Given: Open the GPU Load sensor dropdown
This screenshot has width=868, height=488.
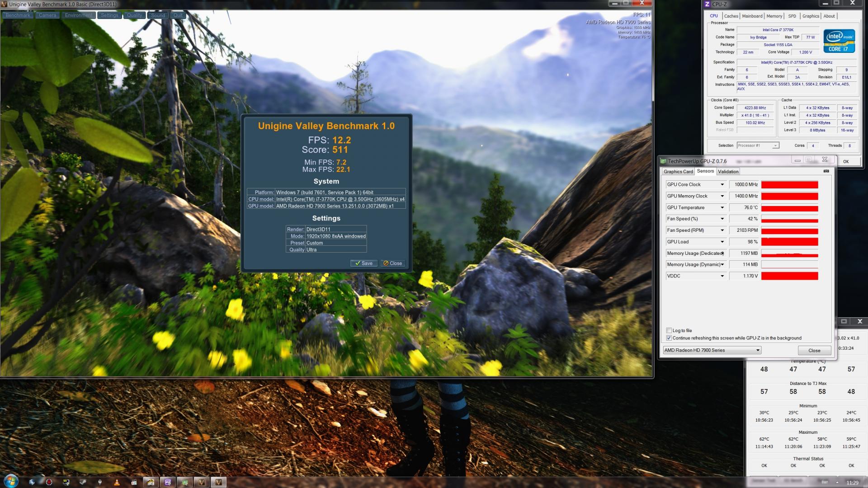Looking at the screenshot, I should coord(722,242).
